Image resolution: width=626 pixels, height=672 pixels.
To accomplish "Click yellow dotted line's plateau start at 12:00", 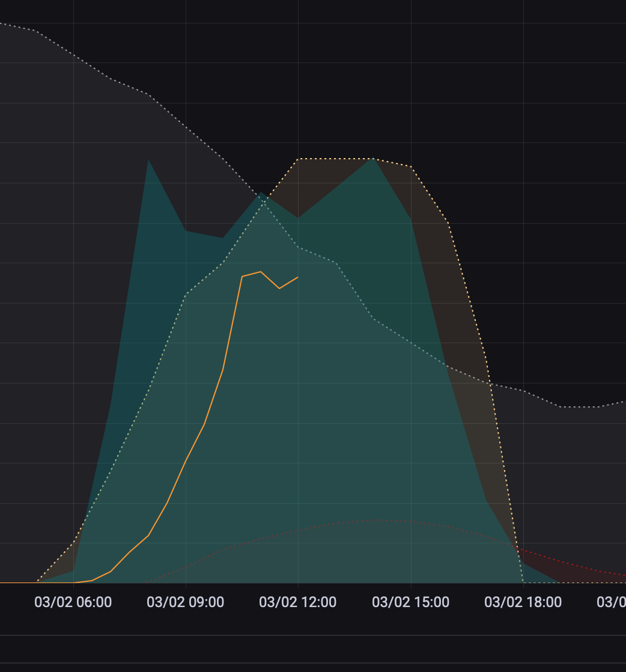I will click(298, 159).
